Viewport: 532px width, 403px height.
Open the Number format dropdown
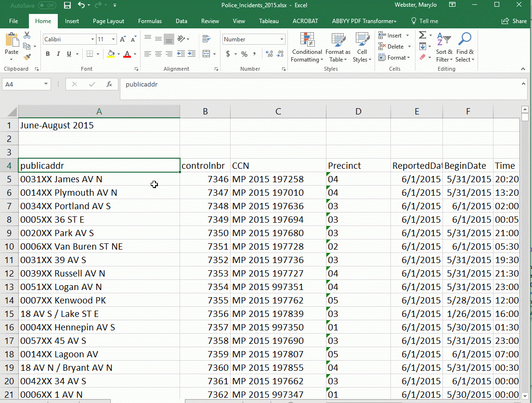point(282,39)
